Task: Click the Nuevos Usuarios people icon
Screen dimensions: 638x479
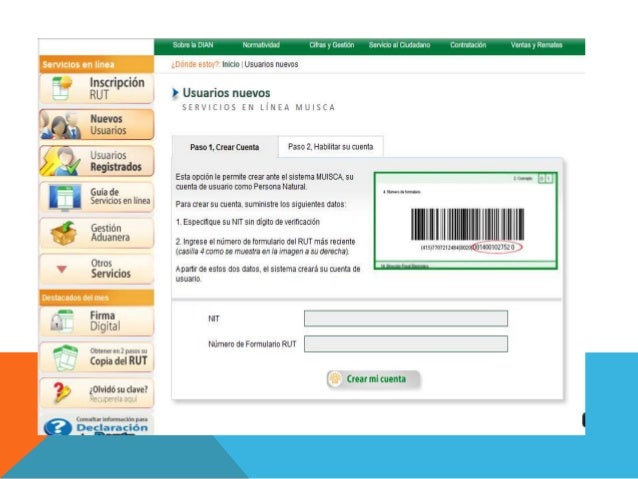Action: click(x=61, y=125)
